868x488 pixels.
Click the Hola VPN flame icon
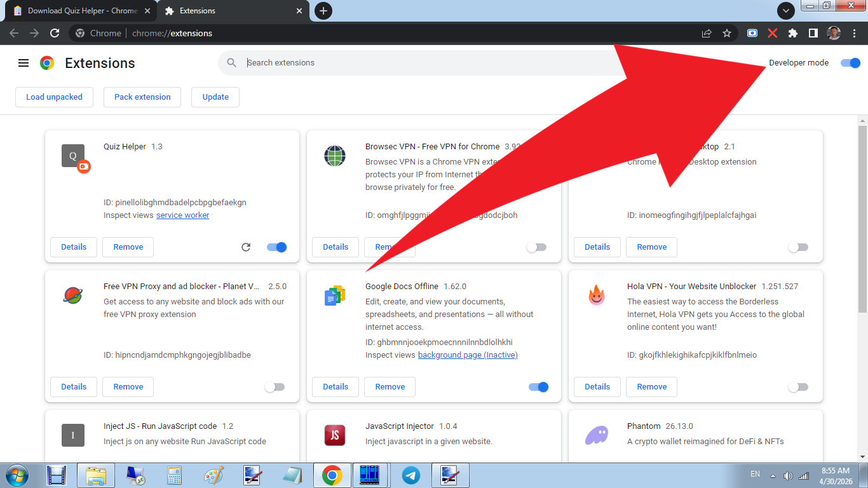coord(596,295)
